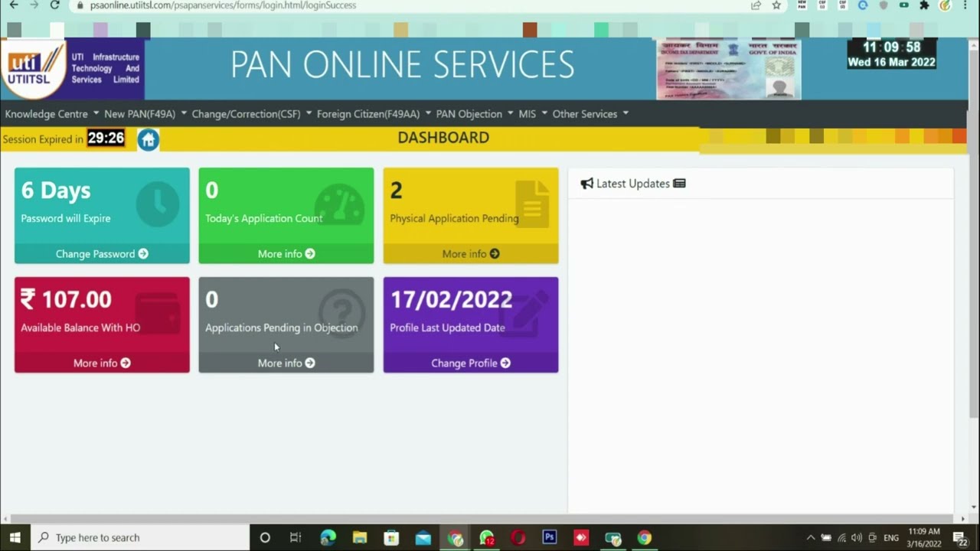Open Microsoft Edge from the taskbar
This screenshot has width=980, height=551.
[328, 537]
